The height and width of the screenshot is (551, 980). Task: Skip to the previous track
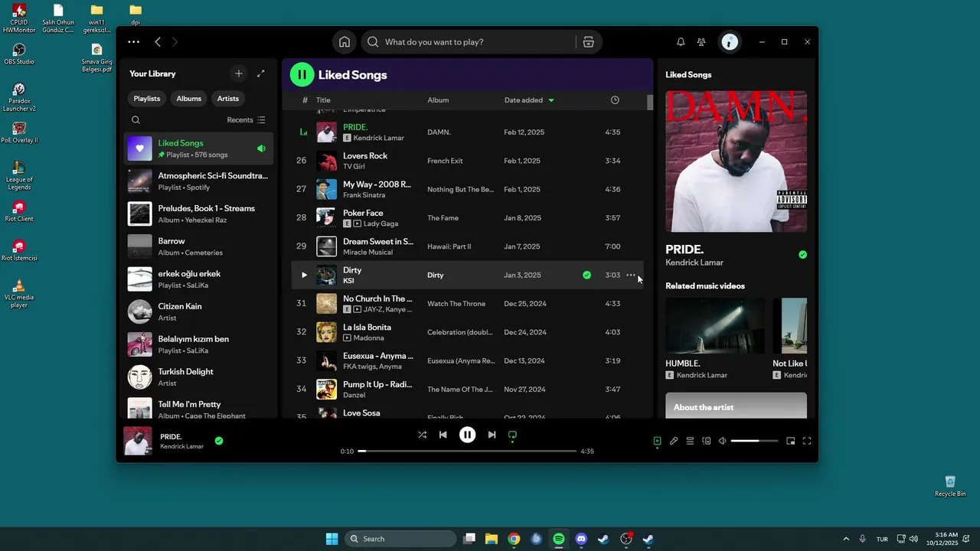443,435
